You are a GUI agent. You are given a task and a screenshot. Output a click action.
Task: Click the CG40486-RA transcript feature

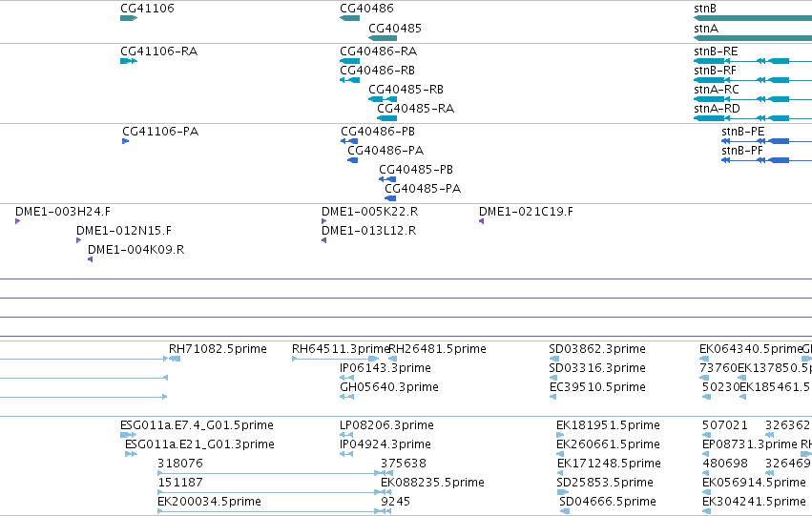pos(349,61)
